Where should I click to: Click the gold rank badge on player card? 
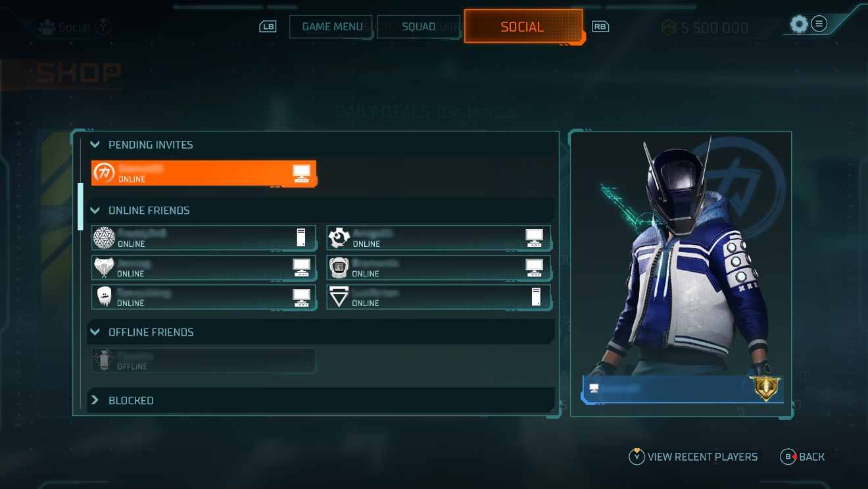pos(765,388)
